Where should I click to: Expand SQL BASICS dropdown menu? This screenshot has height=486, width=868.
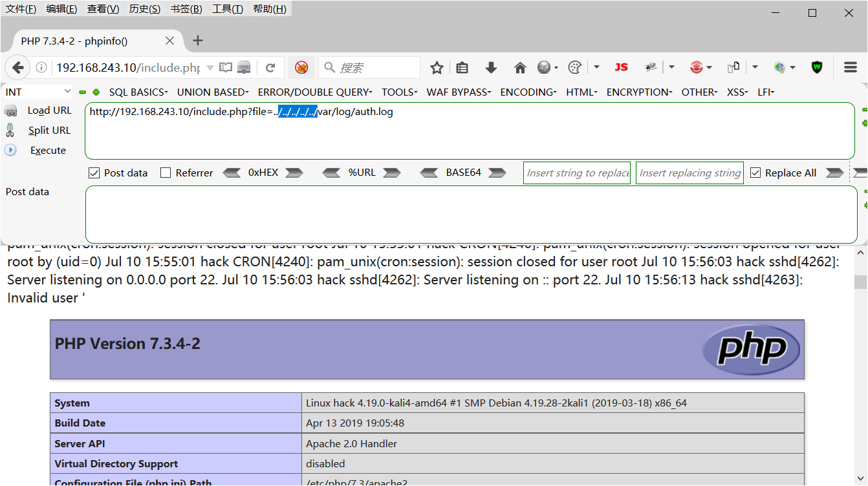(138, 92)
